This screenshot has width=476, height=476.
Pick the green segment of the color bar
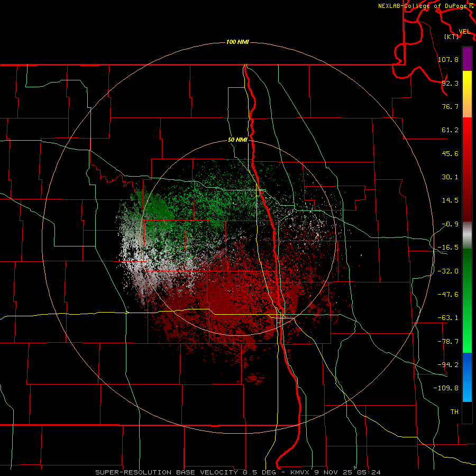467,300
